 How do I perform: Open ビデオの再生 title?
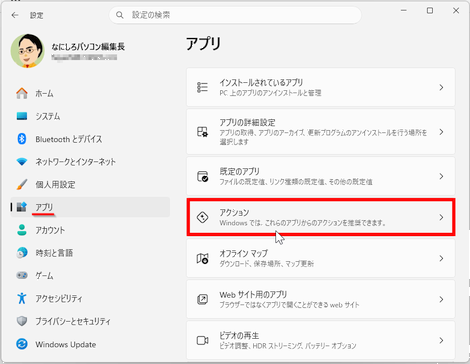[x=239, y=336]
